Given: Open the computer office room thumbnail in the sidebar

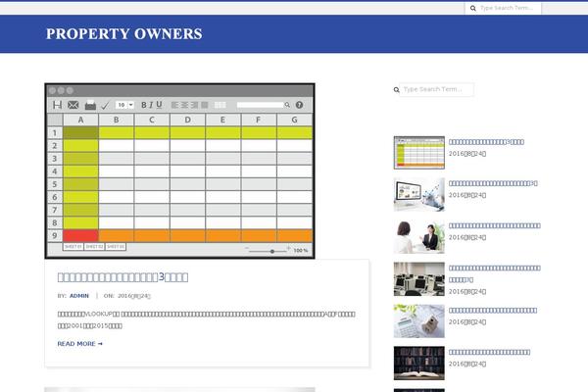Looking at the screenshot, I should coord(419,279).
